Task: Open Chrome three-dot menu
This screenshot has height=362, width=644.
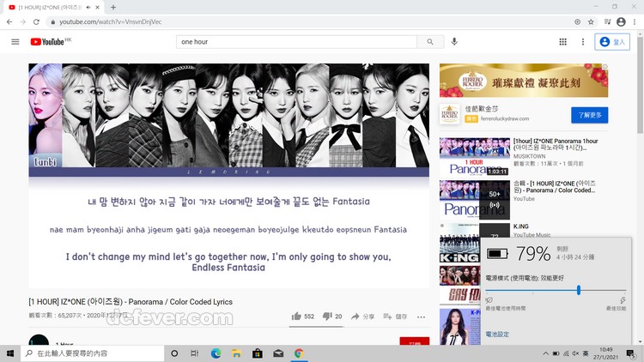Action: 635,21
